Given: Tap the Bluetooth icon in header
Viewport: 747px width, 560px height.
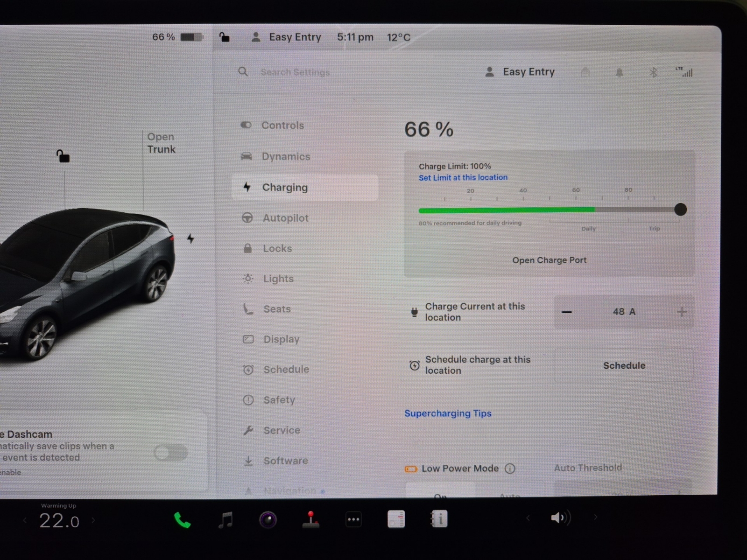Looking at the screenshot, I should 653,72.
